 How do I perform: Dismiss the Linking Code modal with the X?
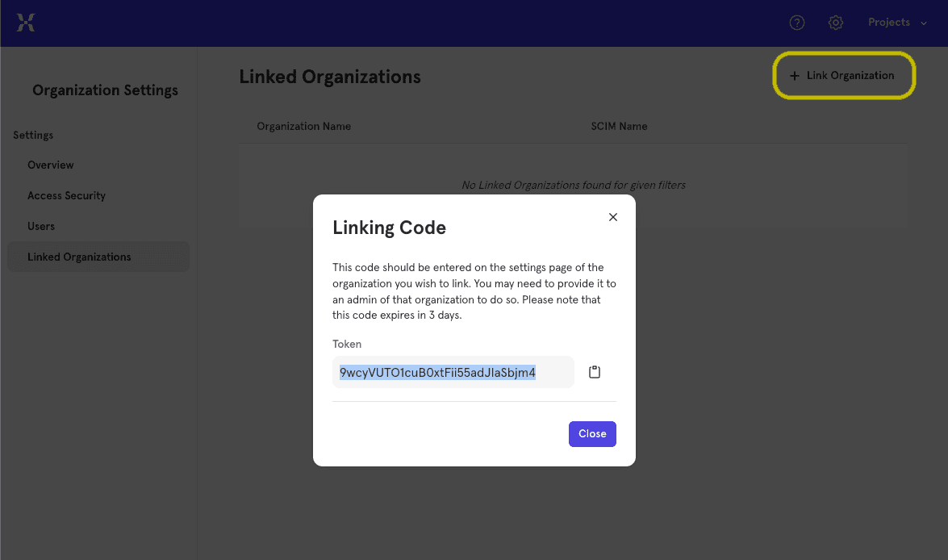pyautogui.click(x=612, y=216)
